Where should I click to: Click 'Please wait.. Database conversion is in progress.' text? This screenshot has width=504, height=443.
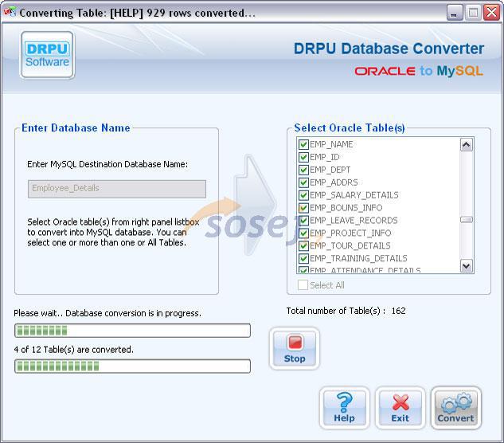pyautogui.click(x=107, y=313)
